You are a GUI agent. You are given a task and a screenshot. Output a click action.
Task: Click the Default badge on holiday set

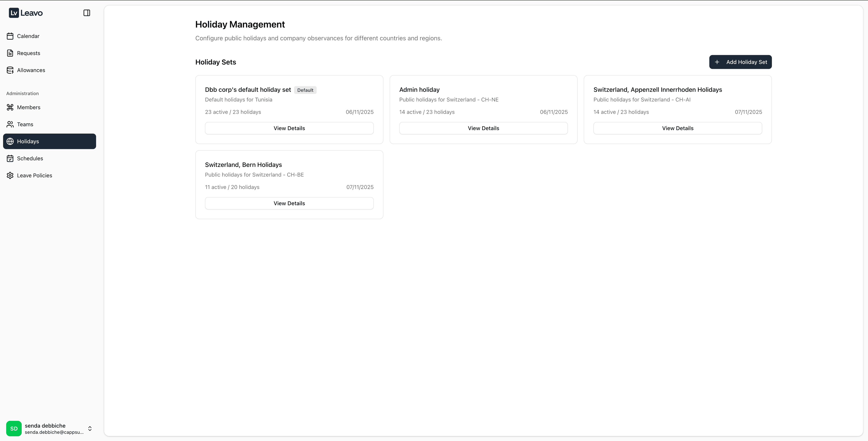pyautogui.click(x=305, y=90)
